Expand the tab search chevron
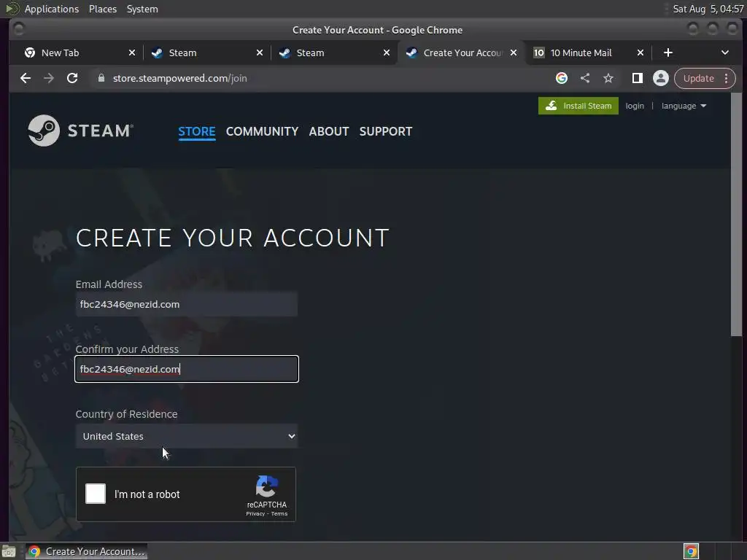The width and height of the screenshot is (747, 560). pos(724,52)
